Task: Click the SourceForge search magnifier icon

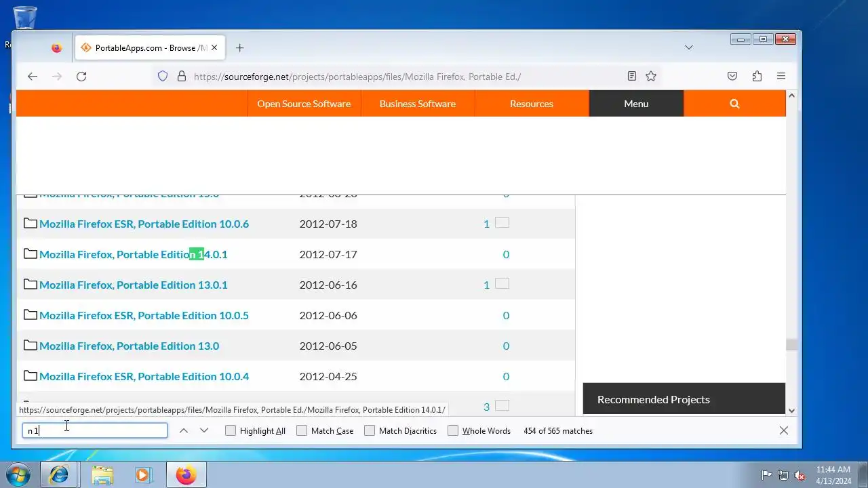Action: 734,104
